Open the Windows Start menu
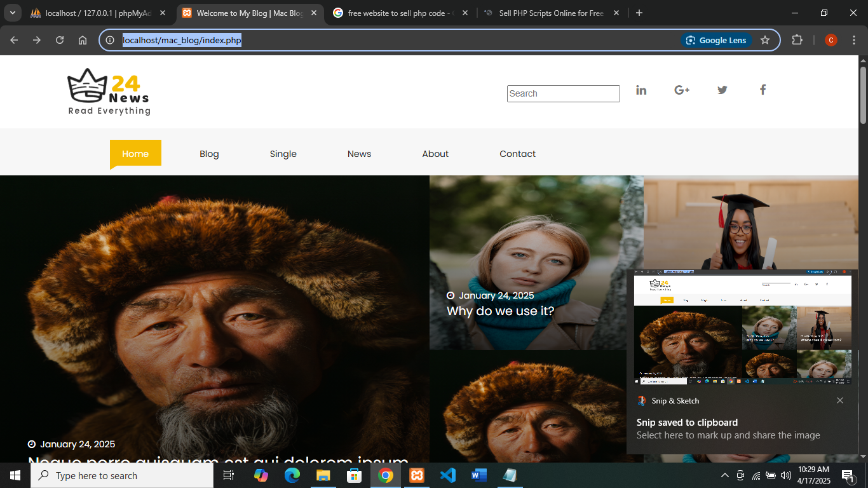This screenshot has width=868, height=488. coord(15,475)
